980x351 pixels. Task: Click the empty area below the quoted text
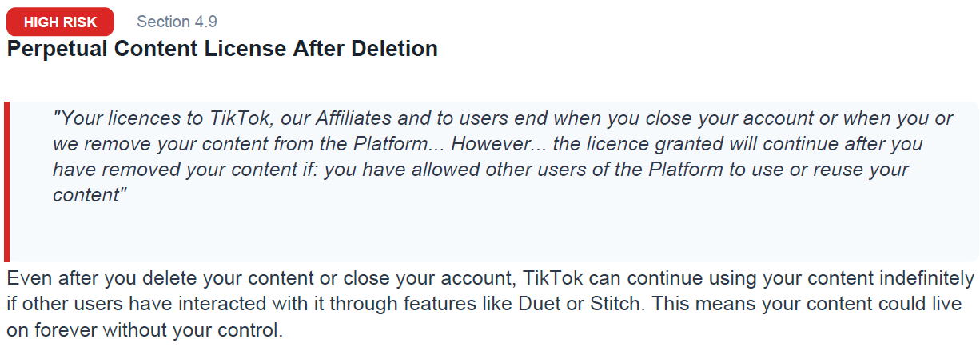tap(480, 236)
